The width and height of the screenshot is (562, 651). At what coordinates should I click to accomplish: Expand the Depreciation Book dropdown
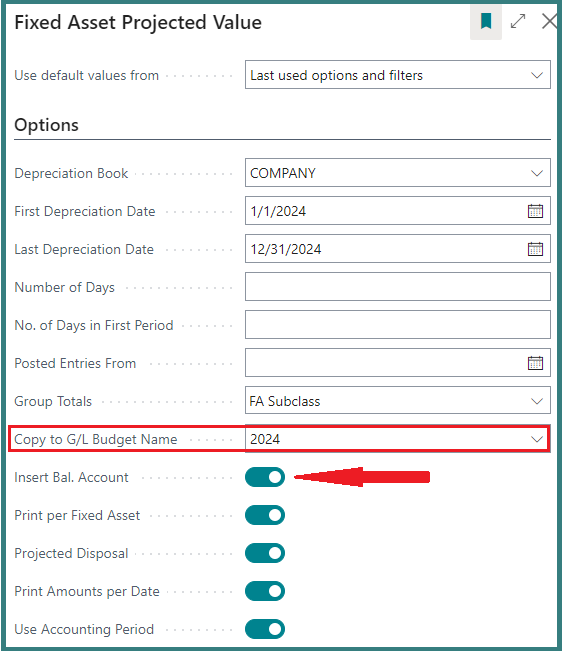398,173
